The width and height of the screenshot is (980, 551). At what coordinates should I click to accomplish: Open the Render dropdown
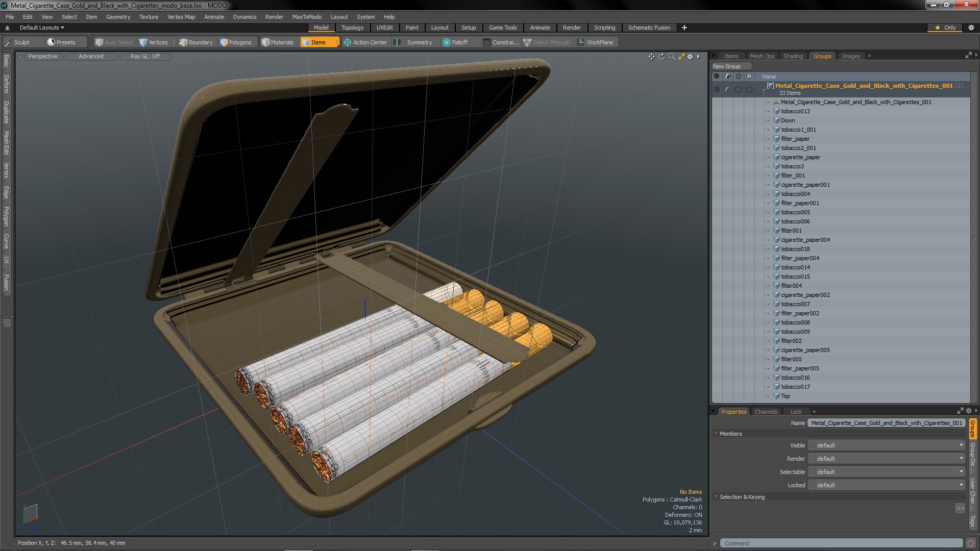[887, 459]
